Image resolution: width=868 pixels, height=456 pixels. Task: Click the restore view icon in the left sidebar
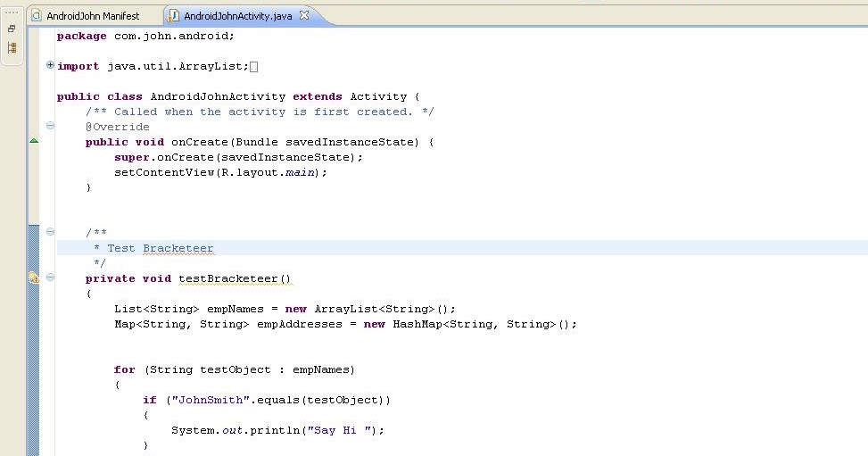click(x=12, y=29)
